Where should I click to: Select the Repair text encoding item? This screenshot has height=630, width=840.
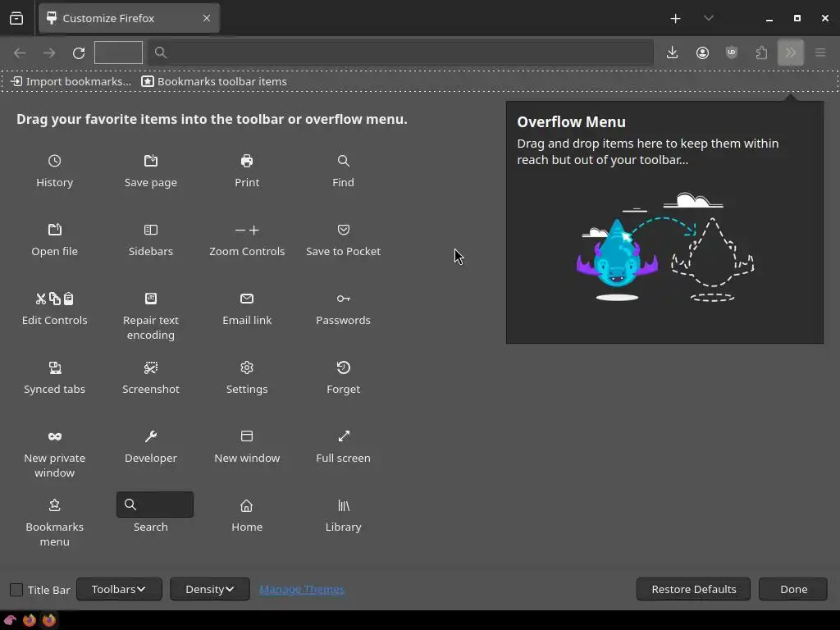point(151,316)
